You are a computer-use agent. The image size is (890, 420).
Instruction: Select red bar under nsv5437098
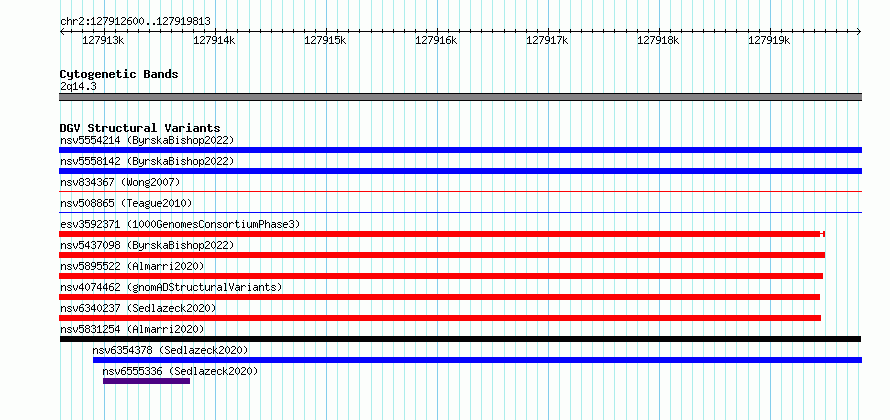click(x=442, y=255)
